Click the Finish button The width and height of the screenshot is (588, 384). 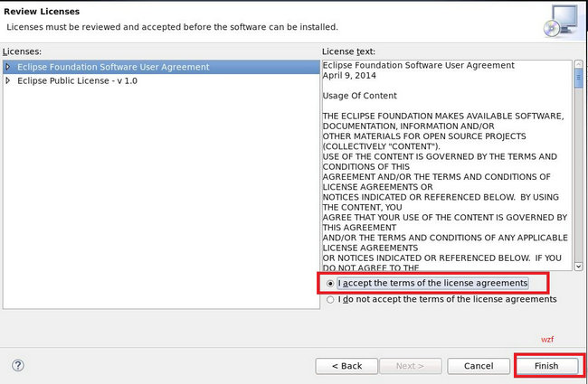click(546, 366)
